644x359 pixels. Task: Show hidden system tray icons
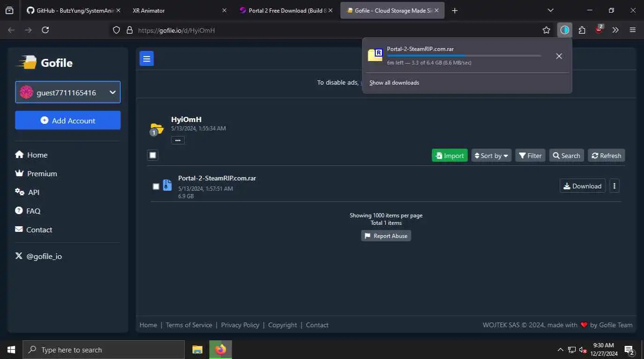coord(560,350)
